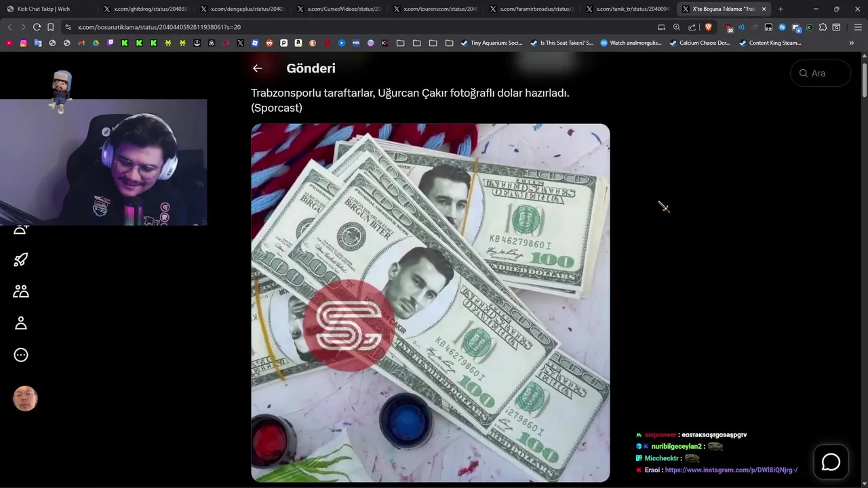The width and height of the screenshot is (868, 488).
Task: Switch to Kick Chat Takip tab
Action: coord(48,9)
